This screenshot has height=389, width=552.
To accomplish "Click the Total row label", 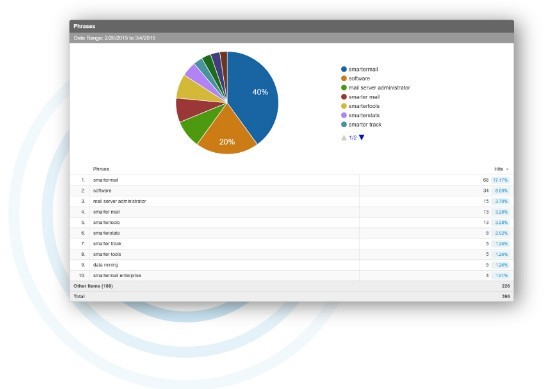I will coord(79,296).
